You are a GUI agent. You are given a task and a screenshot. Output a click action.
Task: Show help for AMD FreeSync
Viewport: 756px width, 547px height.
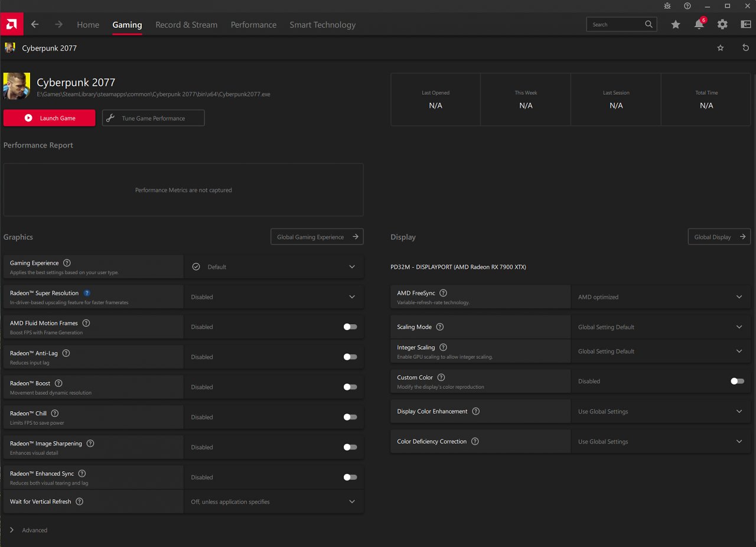(x=444, y=293)
